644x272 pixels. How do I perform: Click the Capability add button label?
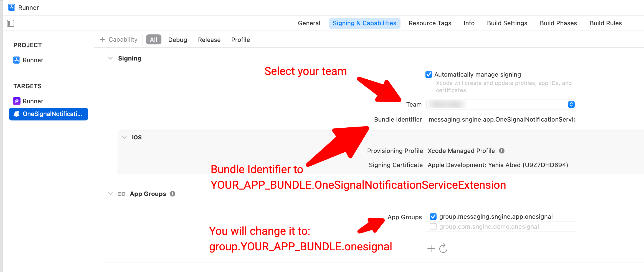pyautogui.click(x=123, y=40)
